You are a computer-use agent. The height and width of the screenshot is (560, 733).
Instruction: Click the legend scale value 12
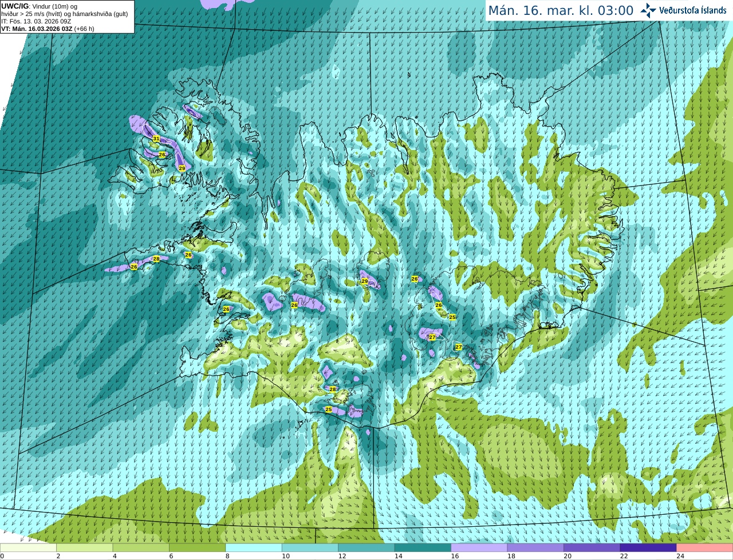click(342, 556)
